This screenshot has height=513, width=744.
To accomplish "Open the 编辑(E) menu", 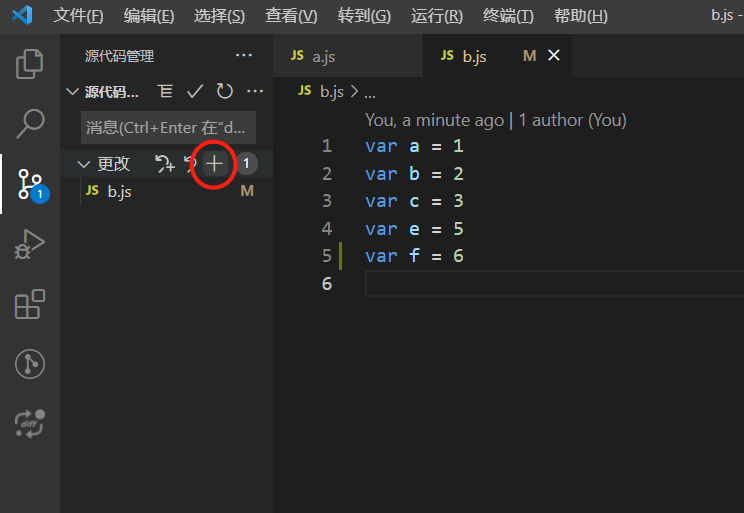I will coord(149,16).
